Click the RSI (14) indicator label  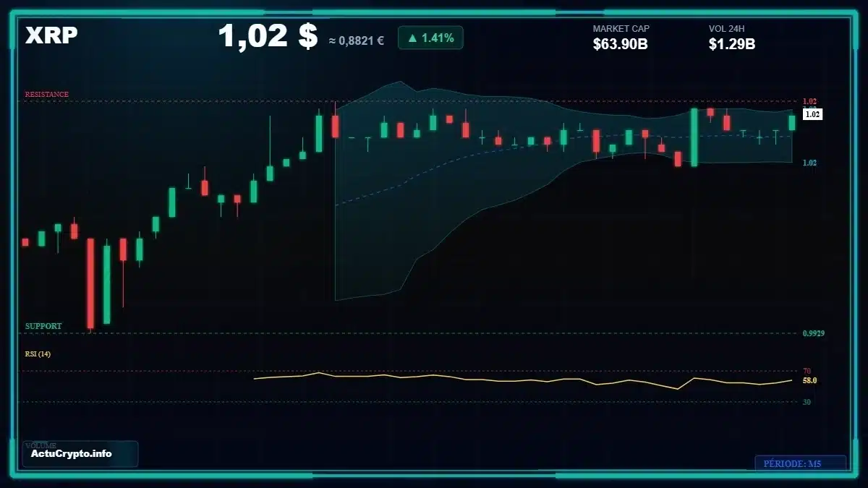point(38,354)
